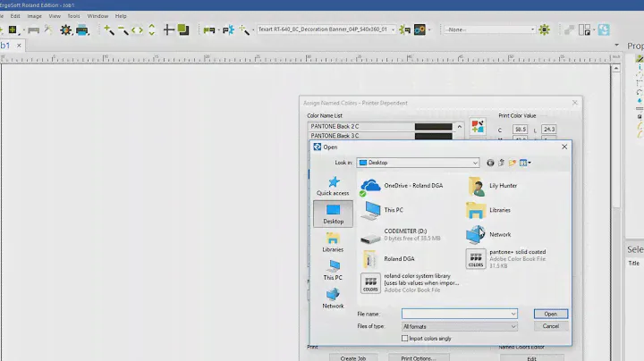Image resolution: width=644 pixels, height=361 pixels.
Task: Open the Files of type dropdown
Action: pyautogui.click(x=513, y=326)
